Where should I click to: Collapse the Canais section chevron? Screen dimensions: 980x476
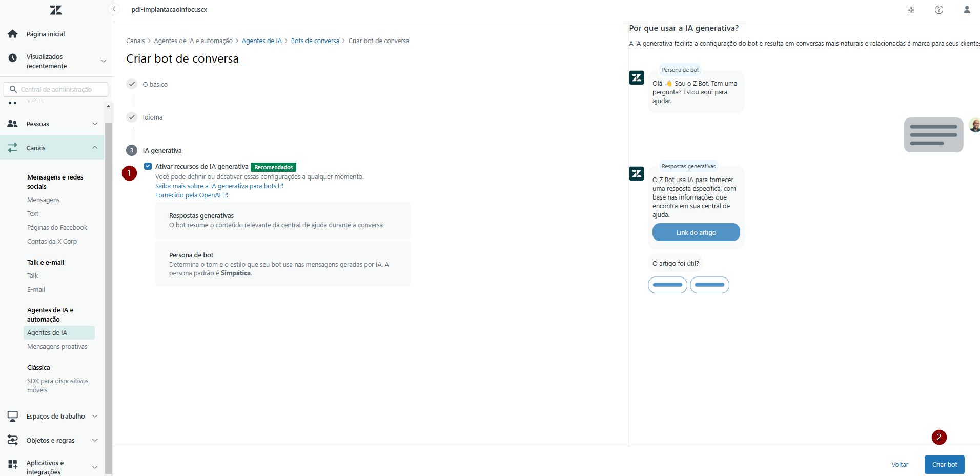[95, 148]
